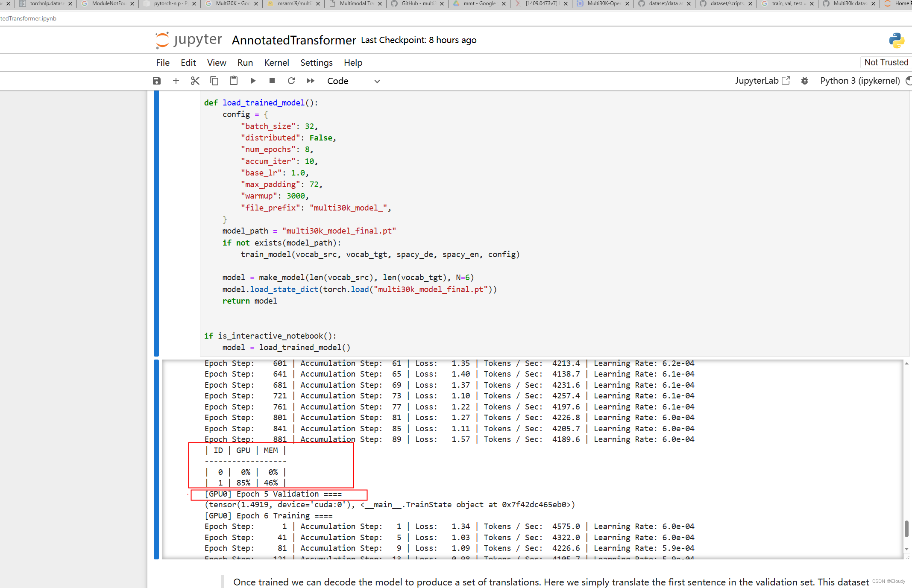This screenshot has width=912, height=588.
Task: Paste cell using the clipboard icon
Action: [x=234, y=81]
